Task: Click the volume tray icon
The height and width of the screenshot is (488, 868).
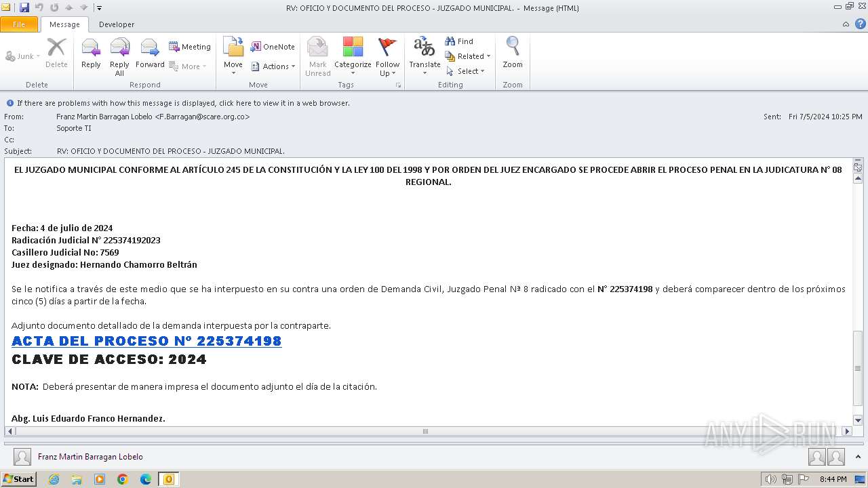Action: click(770, 479)
